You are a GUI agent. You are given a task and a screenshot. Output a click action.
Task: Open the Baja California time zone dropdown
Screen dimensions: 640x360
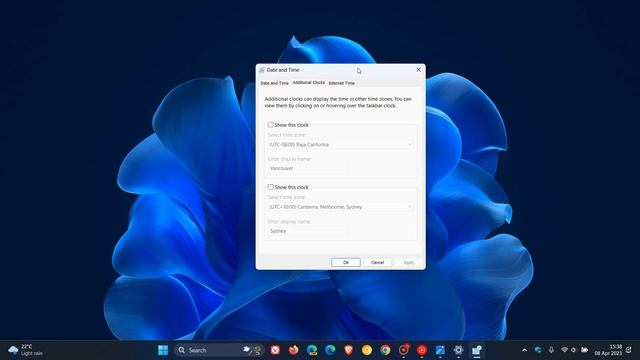340,144
